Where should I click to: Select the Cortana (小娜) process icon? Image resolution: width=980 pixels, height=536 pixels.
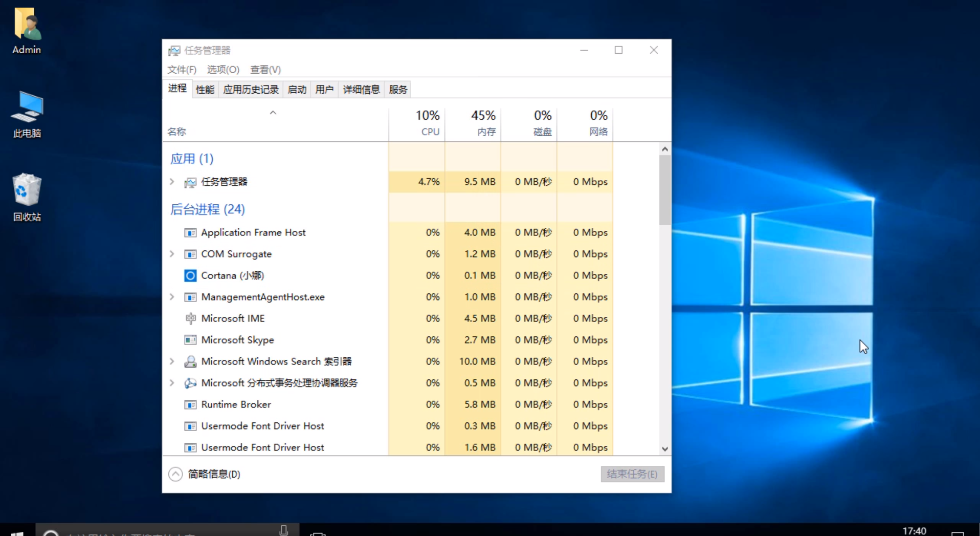click(x=190, y=275)
